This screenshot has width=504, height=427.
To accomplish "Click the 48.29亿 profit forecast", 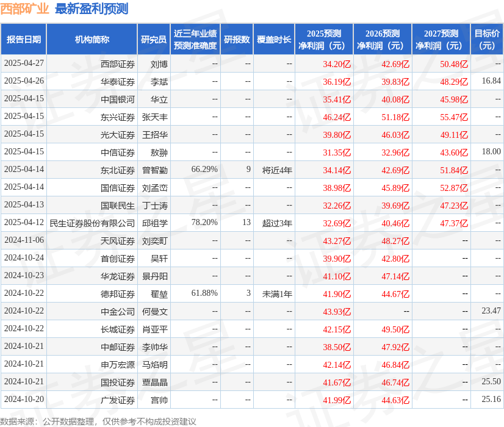I will (454, 82).
